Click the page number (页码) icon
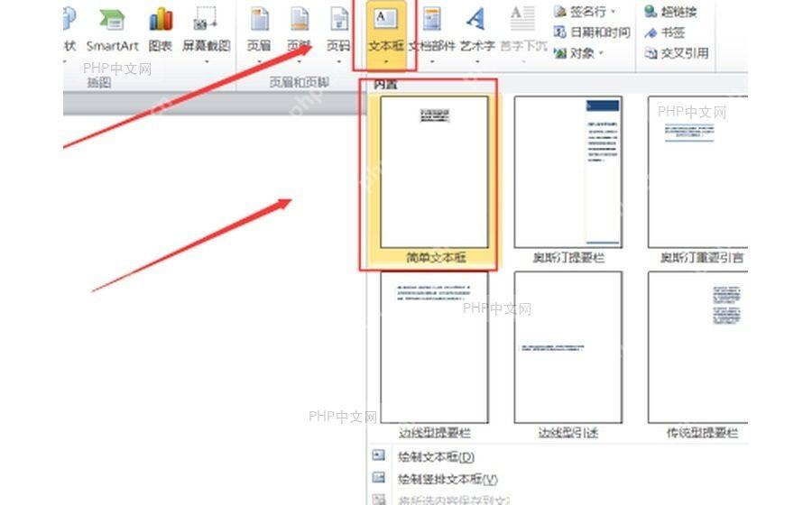 tap(338, 21)
